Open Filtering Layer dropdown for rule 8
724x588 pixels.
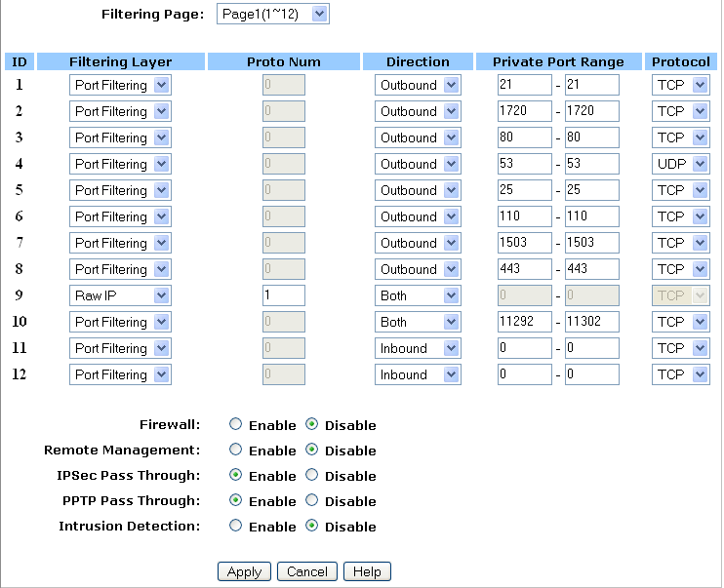click(120, 269)
